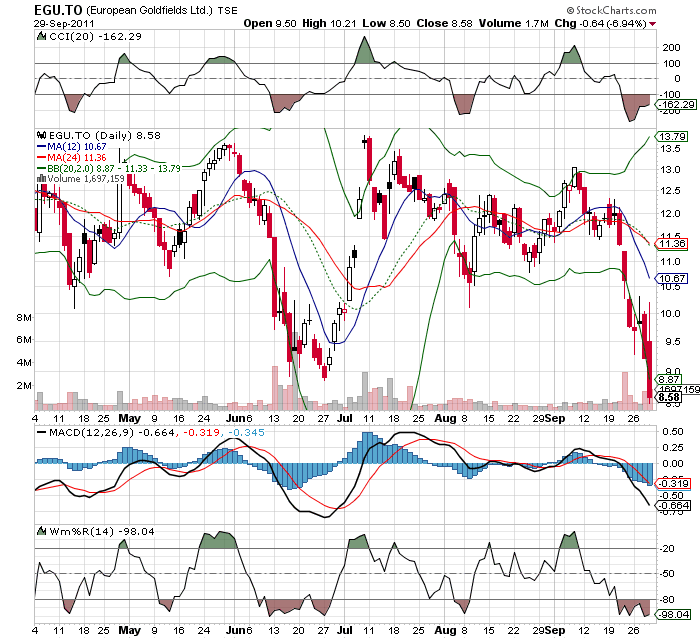The width and height of the screenshot is (700, 639).
Task: Click the TSE exchange label
Action: pos(227,10)
